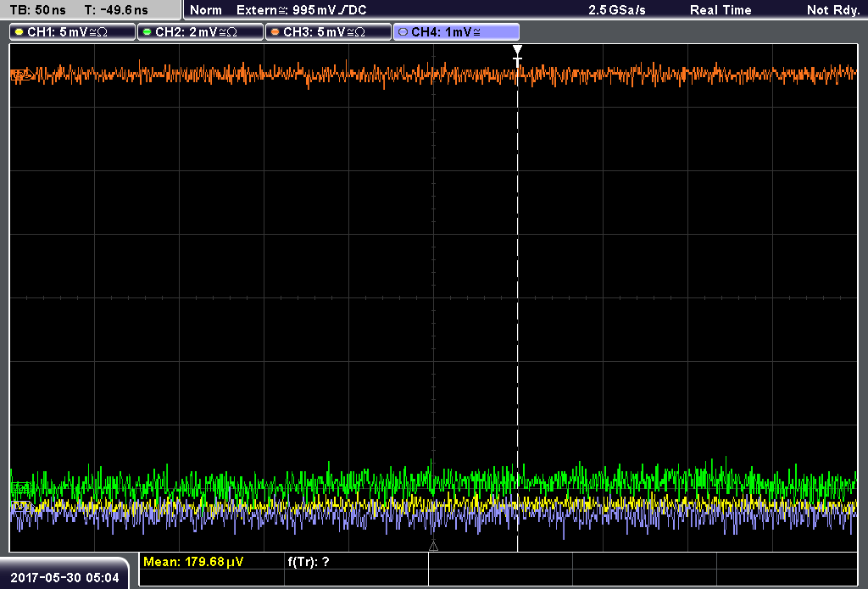Click the TB: 50 ns timebase readout
The height and width of the screenshot is (589, 868).
[x=37, y=10]
